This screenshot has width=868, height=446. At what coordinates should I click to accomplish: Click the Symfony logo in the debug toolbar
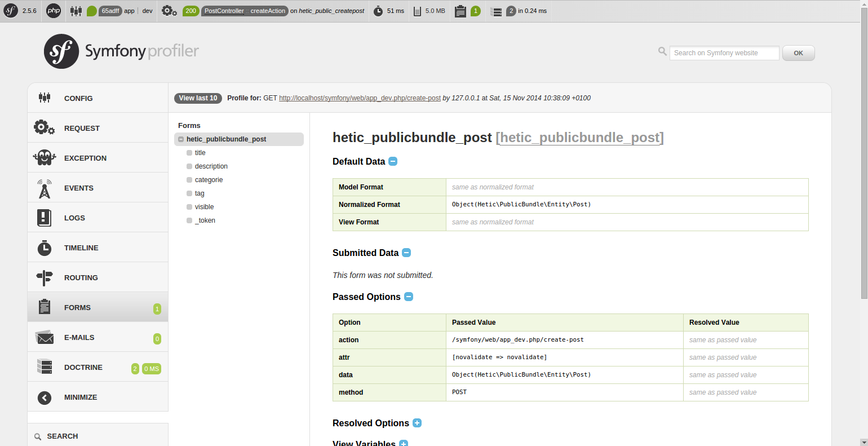tap(11, 11)
